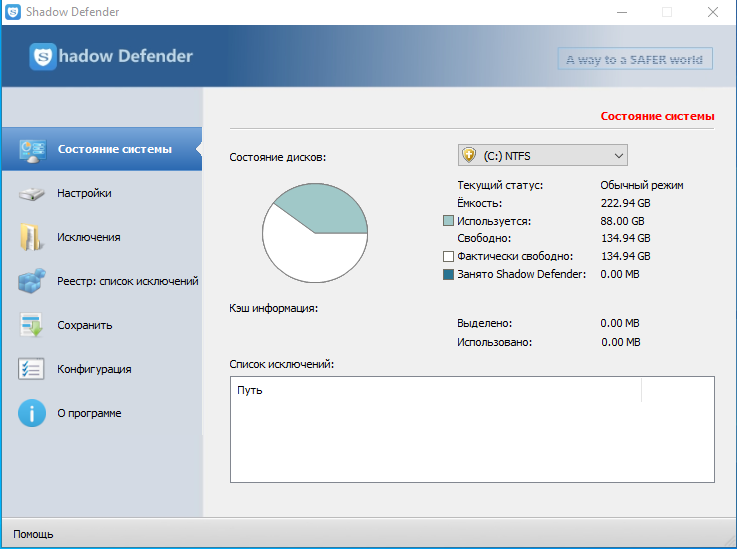Image resolution: width=737 pixels, height=549 pixels.
Task: Click the 222.94 GB capacity value
Action: point(626,203)
